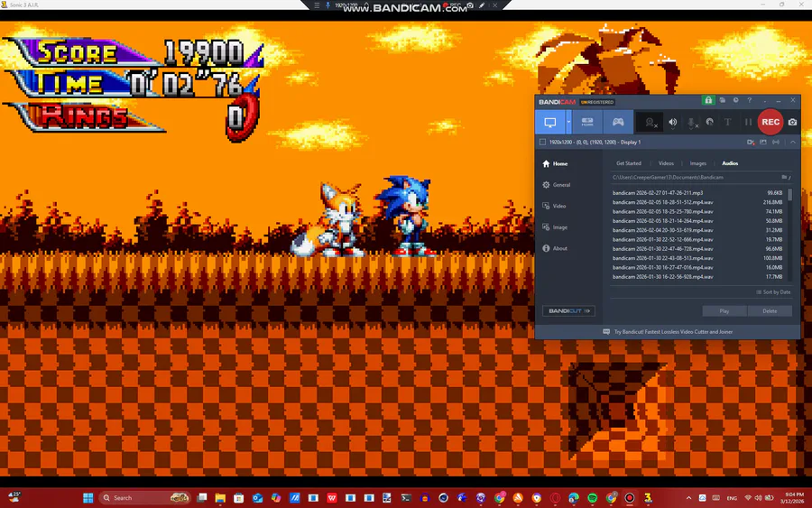
Task: Open Image settings in Bandicam sidebar
Action: (555, 227)
